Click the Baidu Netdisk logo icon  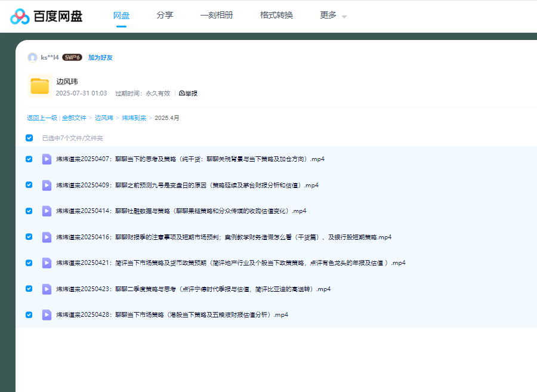coord(20,16)
